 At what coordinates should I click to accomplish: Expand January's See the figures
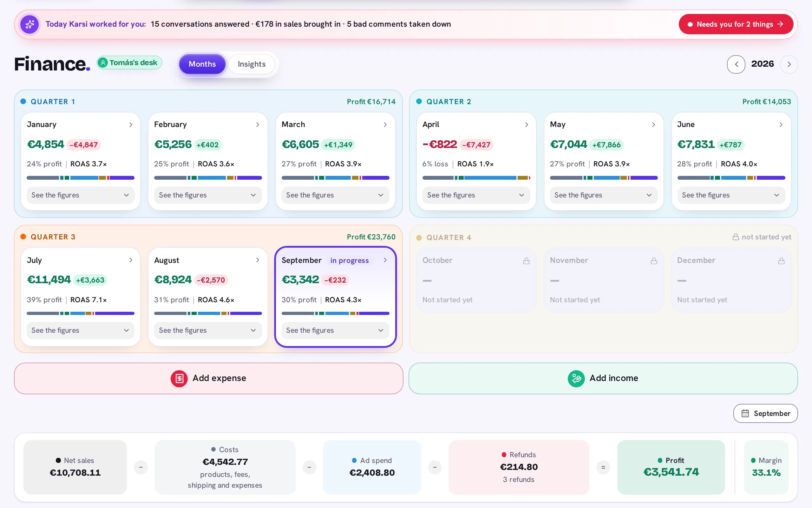click(x=81, y=195)
